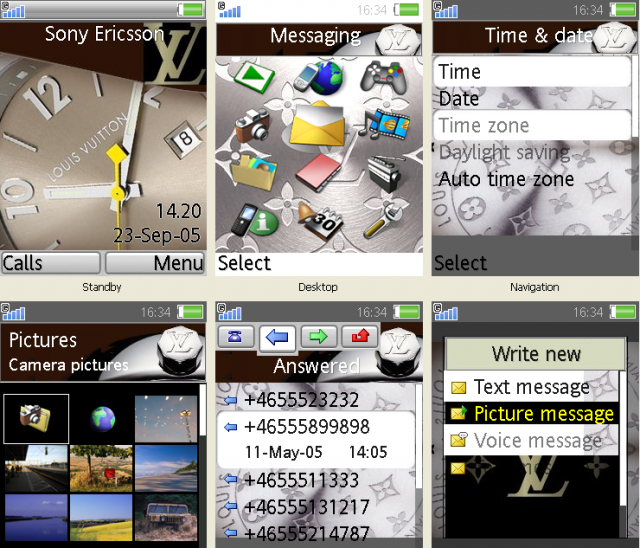Click the Calls softkey on Standby screen
The height and width of the screenshot is (548, 640).
[x=51, y=263]
